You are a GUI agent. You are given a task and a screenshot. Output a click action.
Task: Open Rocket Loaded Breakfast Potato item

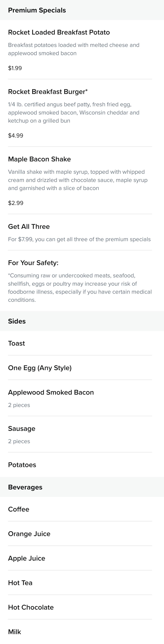80,50
